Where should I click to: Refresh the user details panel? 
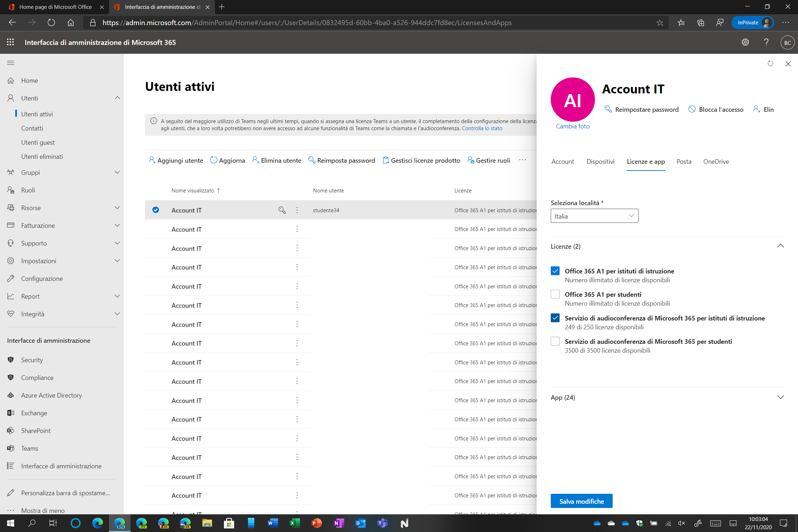coord(770,64)
